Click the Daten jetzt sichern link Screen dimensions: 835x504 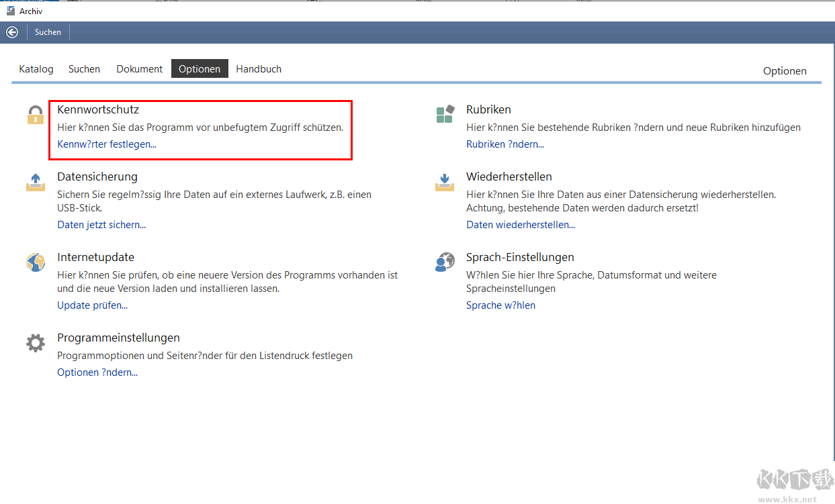tap(101, 225)
